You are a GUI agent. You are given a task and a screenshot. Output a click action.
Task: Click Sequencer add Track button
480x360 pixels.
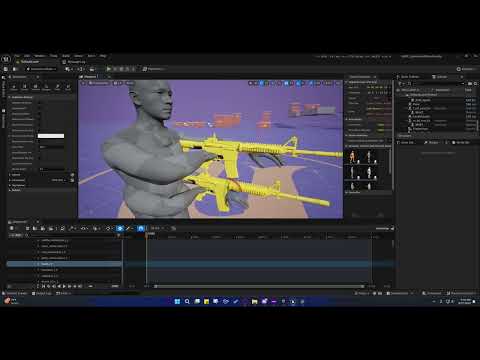(x=16, y=235)
